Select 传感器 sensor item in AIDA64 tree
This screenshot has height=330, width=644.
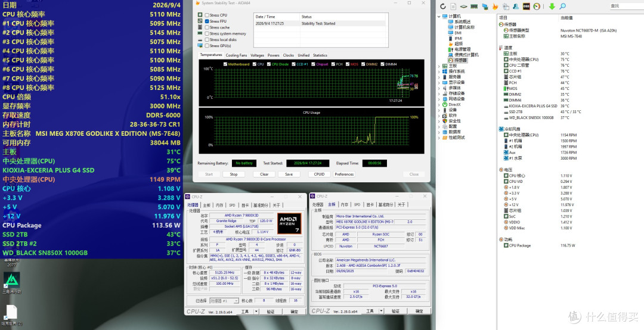460,60
